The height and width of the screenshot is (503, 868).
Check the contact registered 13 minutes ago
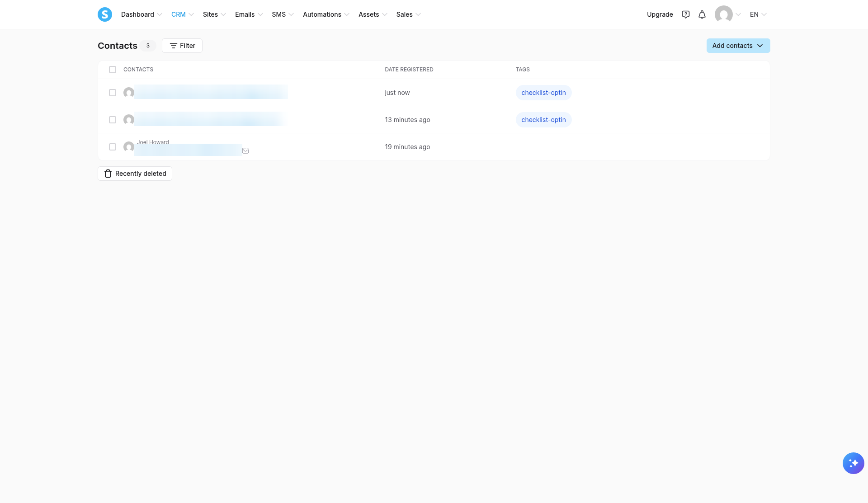coord(113,120)
